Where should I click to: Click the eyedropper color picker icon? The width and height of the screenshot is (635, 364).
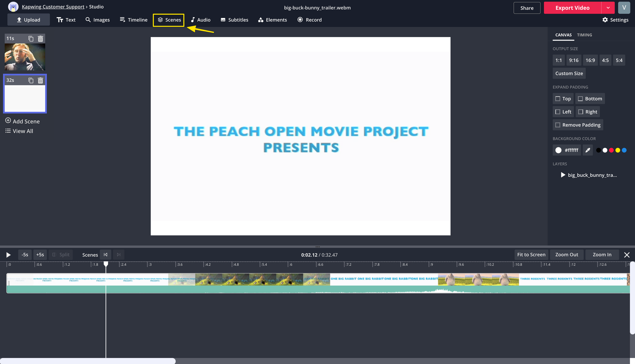pos(588,150)
